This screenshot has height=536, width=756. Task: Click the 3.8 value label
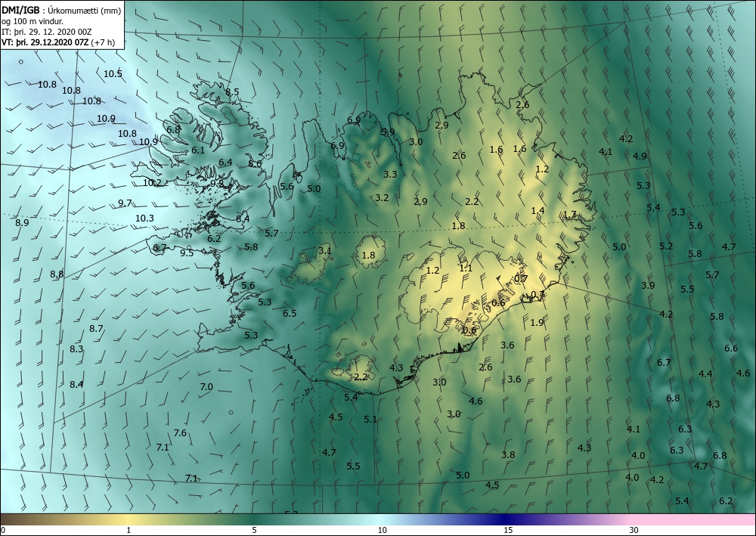click(x=508, y=454)
